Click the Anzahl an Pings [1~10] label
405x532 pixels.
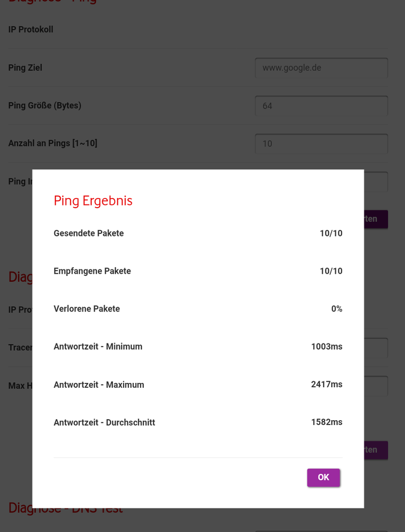53,143
